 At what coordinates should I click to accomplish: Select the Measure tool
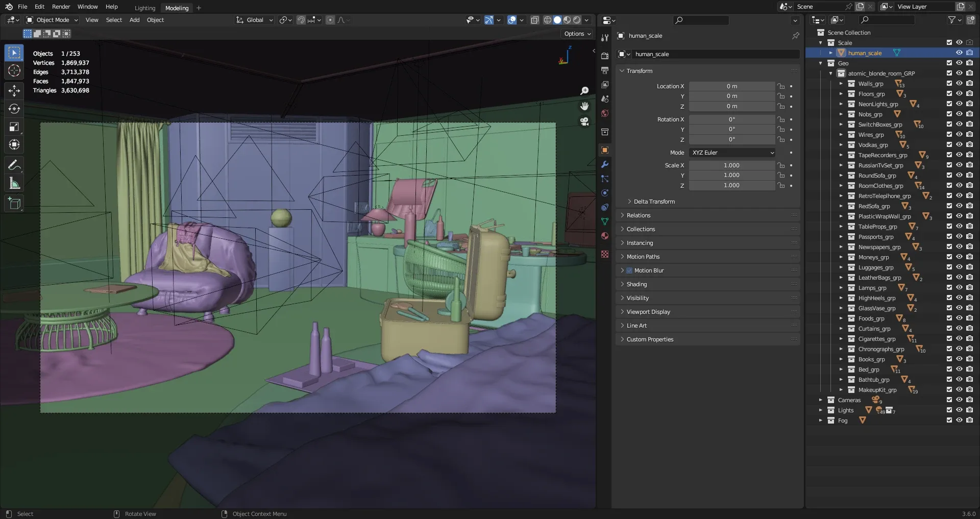click(14, 183)
